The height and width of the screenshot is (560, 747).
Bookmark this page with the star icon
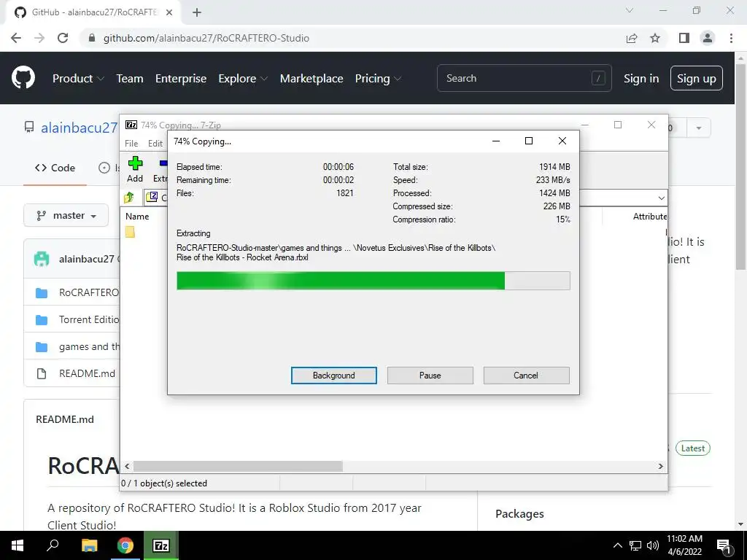coord(655,38)
